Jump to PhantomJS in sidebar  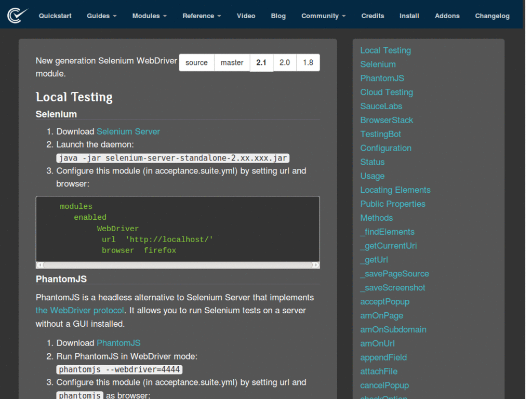(382, 78)
